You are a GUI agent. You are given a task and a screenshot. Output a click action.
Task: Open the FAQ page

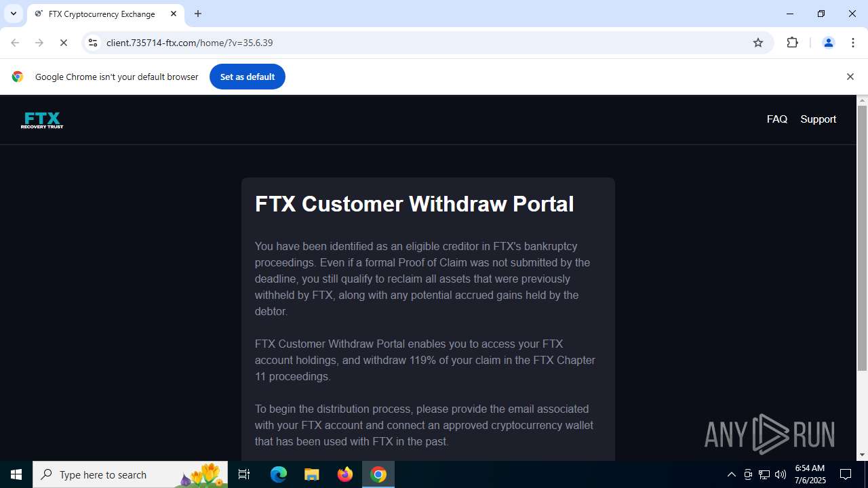tap(777, 119)
